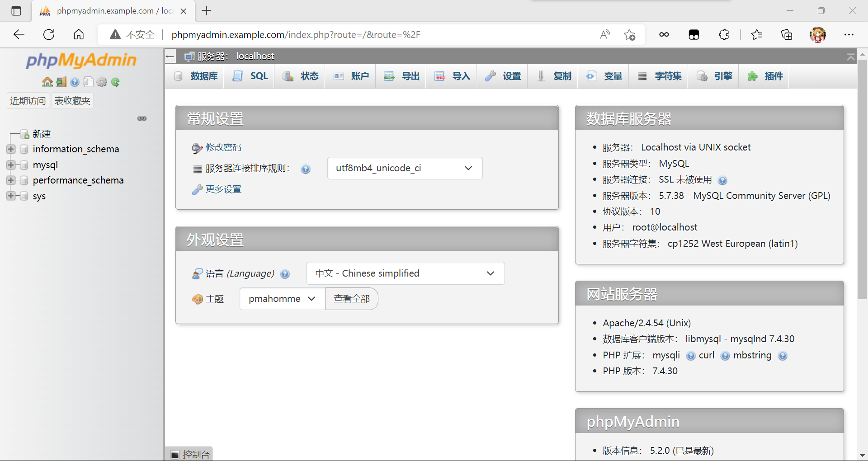This screenshot has width=868, height=461.
Task: Open the pmahomme theme dropdown
Action: [x=282, y=299]
